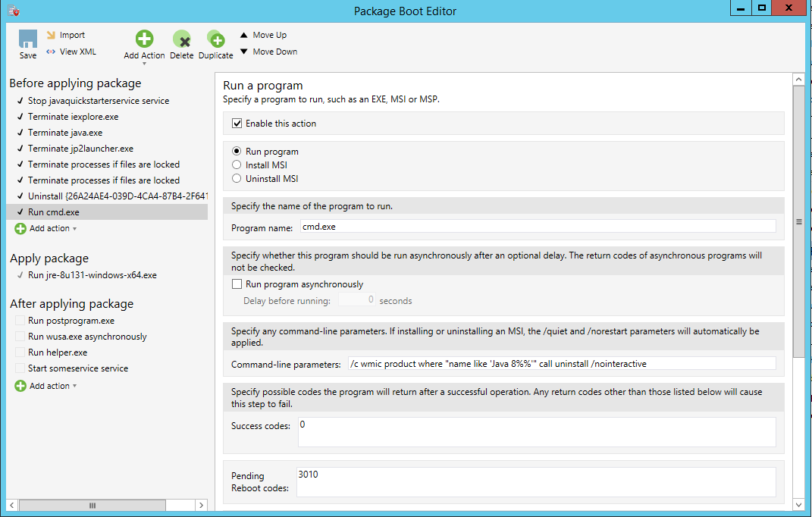Enable the Run helper.exe checkbox
Image resolution: width=812 pixels, height=517 pixels.
pos(20,352)
